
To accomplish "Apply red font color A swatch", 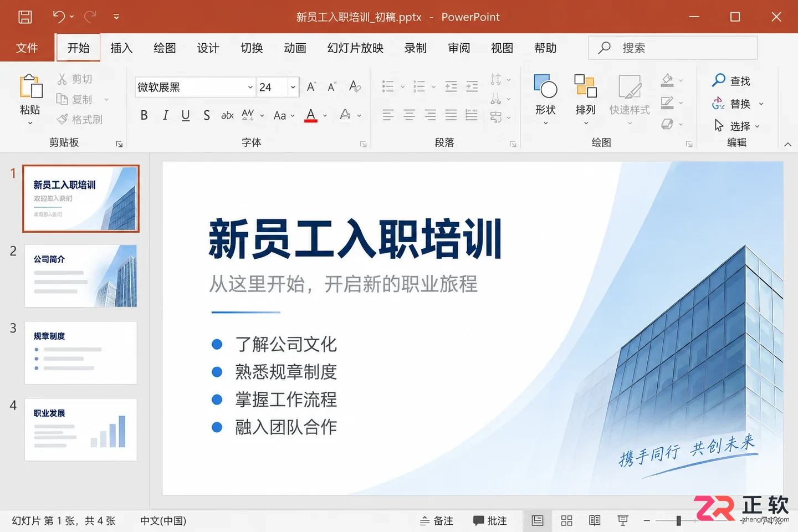I will click(x=311, y=115).
